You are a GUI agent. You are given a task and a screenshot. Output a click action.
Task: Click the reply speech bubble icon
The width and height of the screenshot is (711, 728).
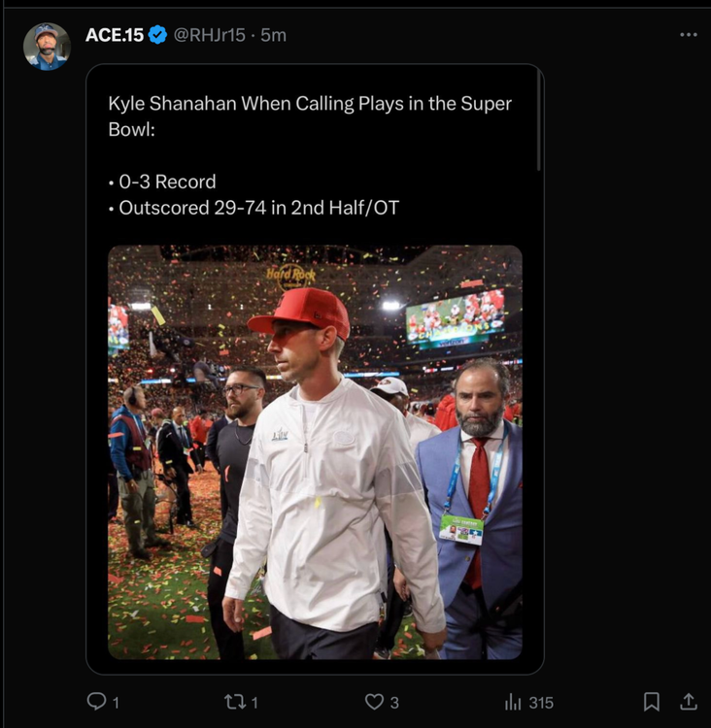tap(96, 702)
